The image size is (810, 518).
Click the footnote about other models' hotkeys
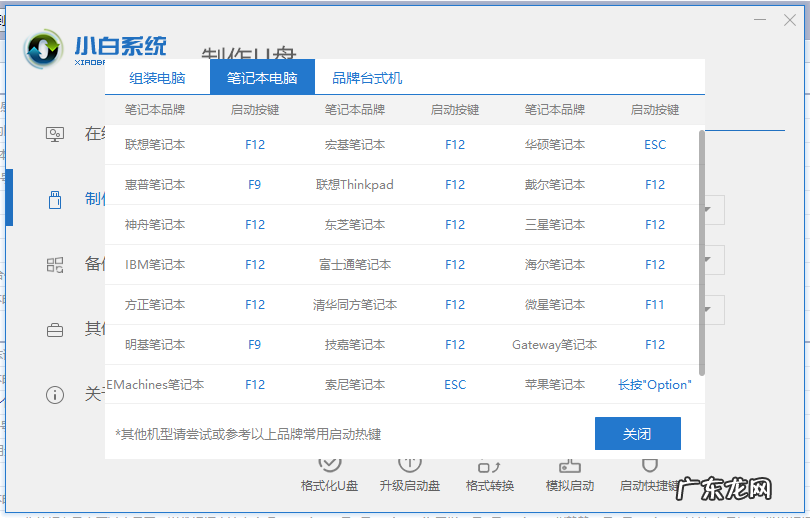pos(248,434)
